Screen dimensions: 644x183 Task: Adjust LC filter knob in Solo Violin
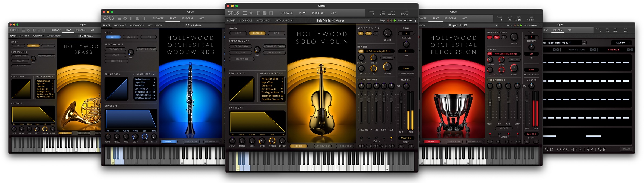361,69
